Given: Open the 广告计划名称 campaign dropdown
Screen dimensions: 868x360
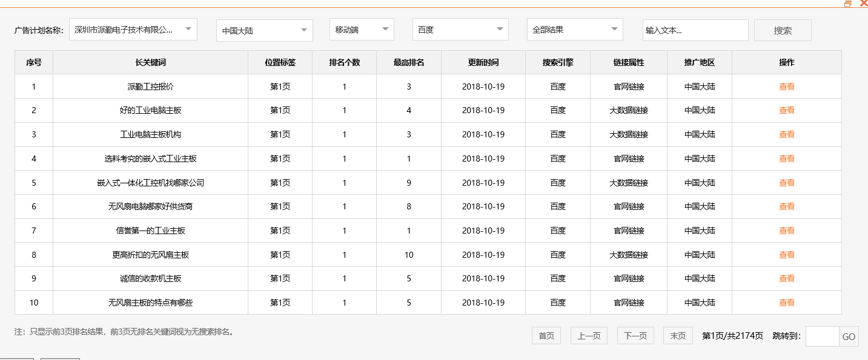Looking at the screenshot, I should (x=133, y=29).
